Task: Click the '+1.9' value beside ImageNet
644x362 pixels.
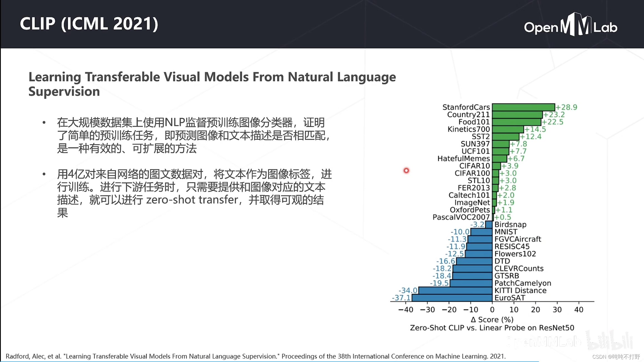Action: (x=506, y=203)
